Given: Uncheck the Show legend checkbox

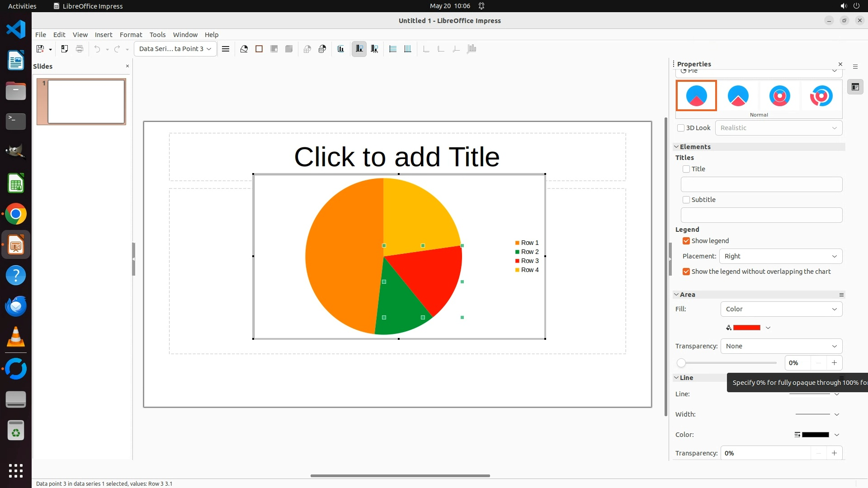Looking at the screenshot, I should click(686, 241).
